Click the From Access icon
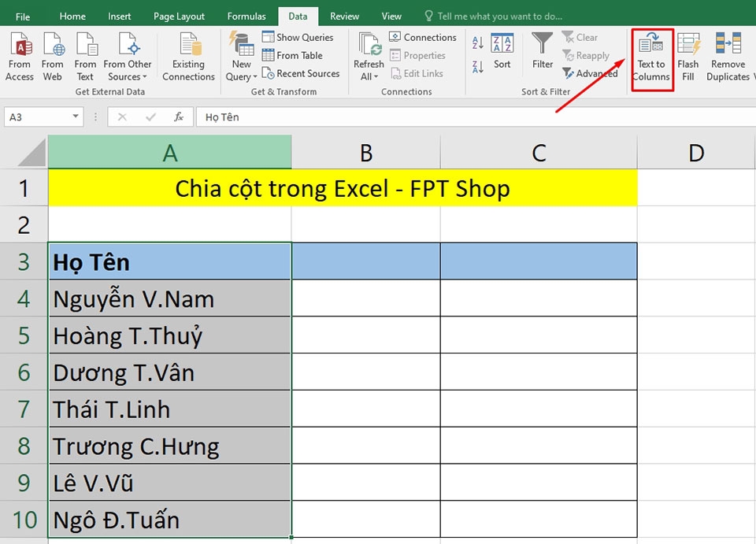This screenshot has height=544, width=756. (20, 57)
